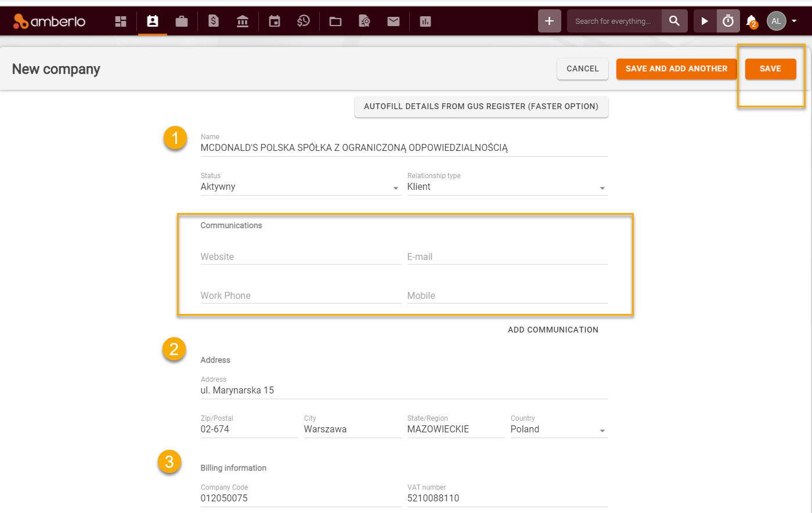
Task: Click Autofill details from GUS register
Action: [x=481, y=106]
